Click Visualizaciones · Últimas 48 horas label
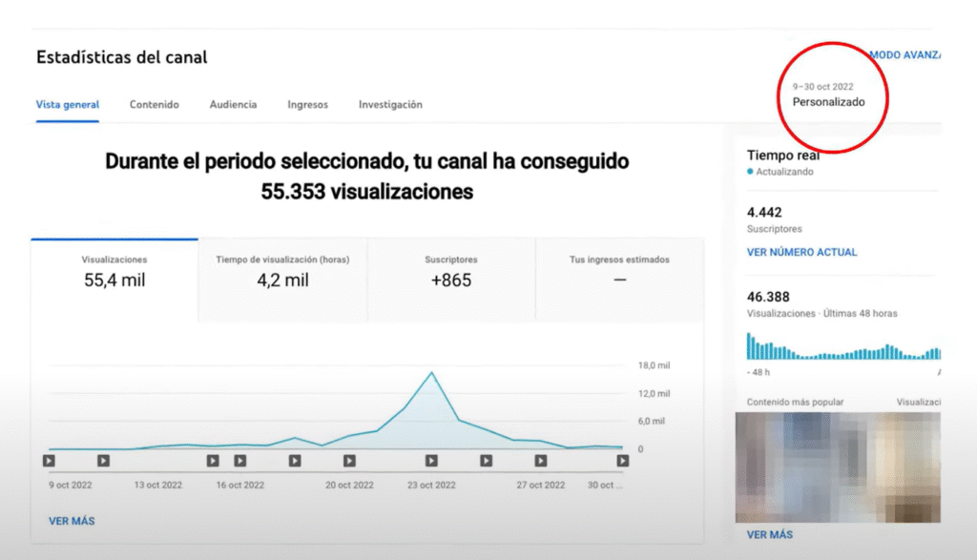The image size is (977, 560). coord(821,314)
